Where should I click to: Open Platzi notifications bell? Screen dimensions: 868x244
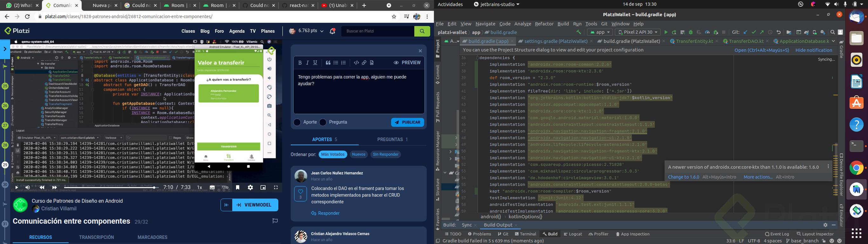[x=333, y=31]
